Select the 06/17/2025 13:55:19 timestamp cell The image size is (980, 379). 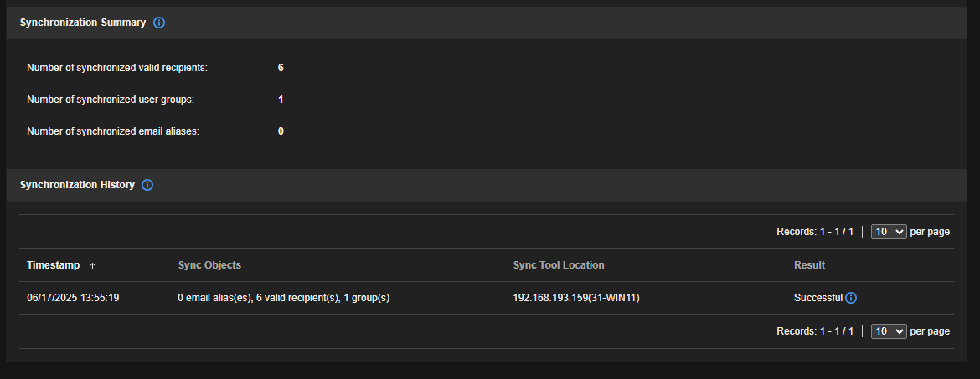pyautogui.click(x=73, y=298)
